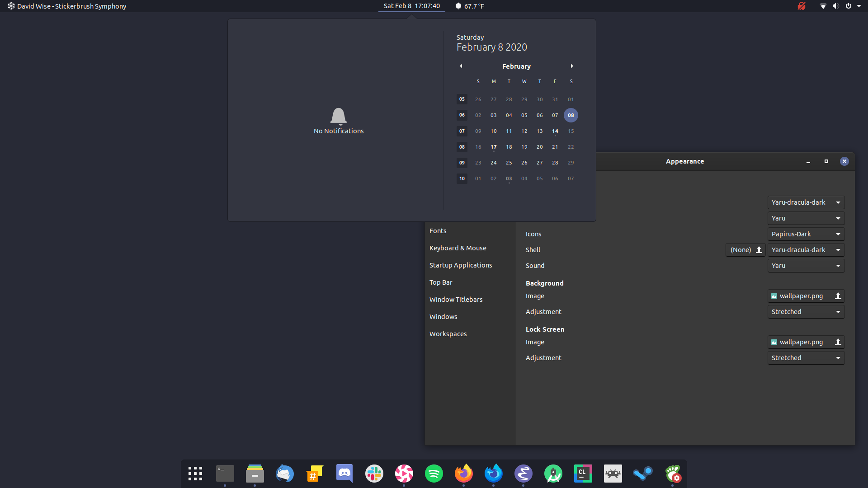Click the Wi-Fi icon in the top bar

(x=823, y=6)
